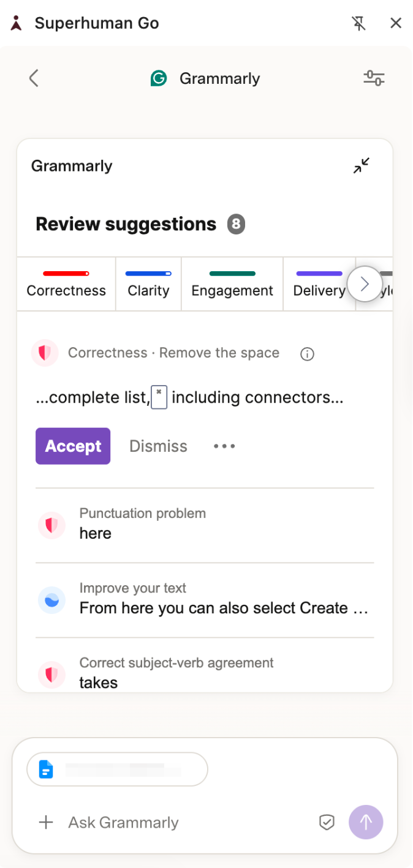Click the info icon beside Remove the space
This screenshot has width=413, height=868.
[308, 354]
